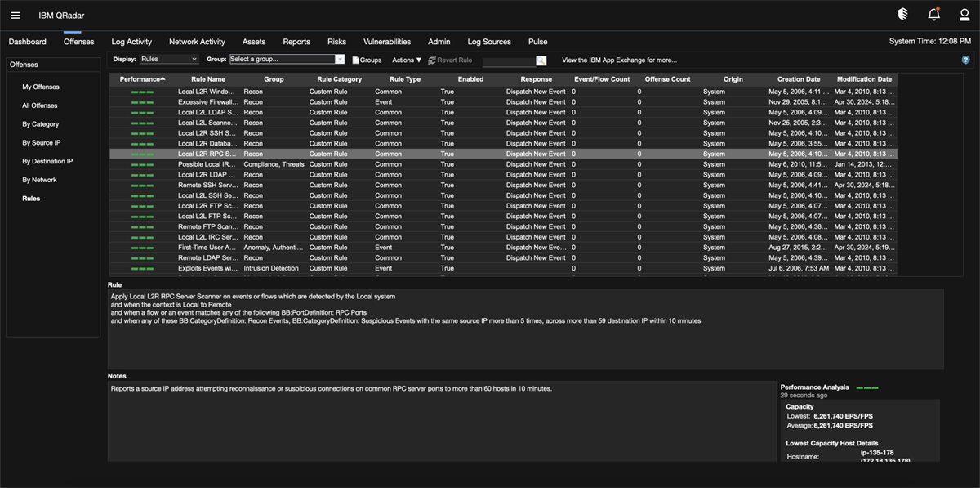980x488 pixels.
Task: Open the Vulnerabilities tab
Action: pos(386,41)
